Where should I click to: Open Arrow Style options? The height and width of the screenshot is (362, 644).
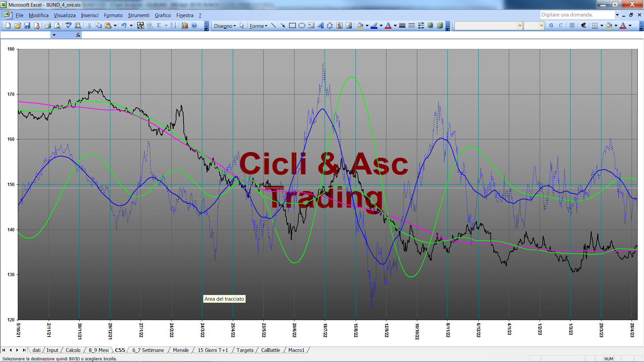pos(421,26)
